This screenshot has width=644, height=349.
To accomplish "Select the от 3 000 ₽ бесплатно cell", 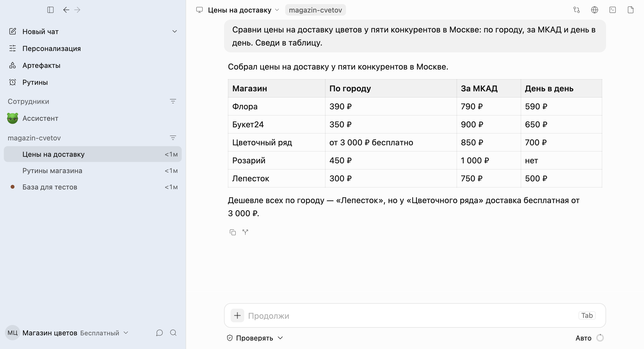I will (x=391, y=142).
